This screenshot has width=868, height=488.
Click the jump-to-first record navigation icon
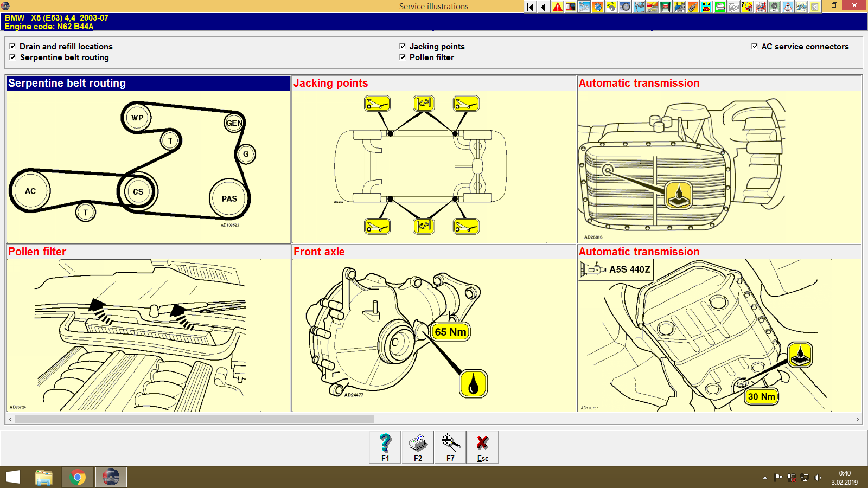click(529, 7)
